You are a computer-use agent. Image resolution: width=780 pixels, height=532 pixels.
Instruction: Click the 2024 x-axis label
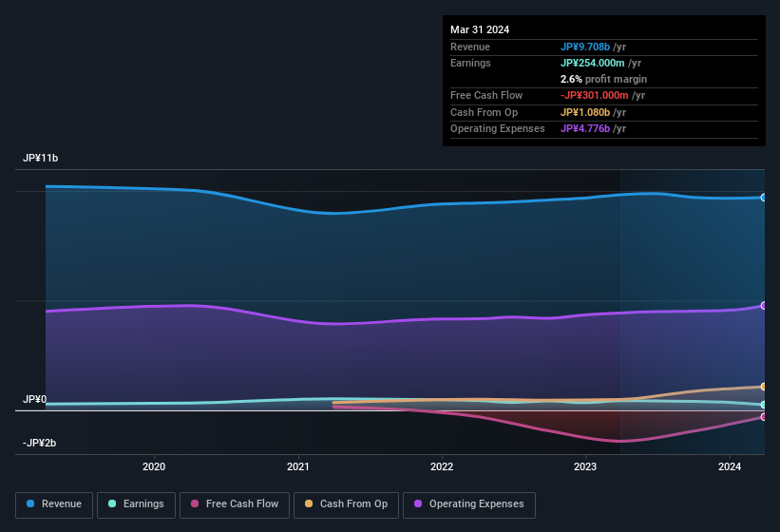(x=730, y=466)
